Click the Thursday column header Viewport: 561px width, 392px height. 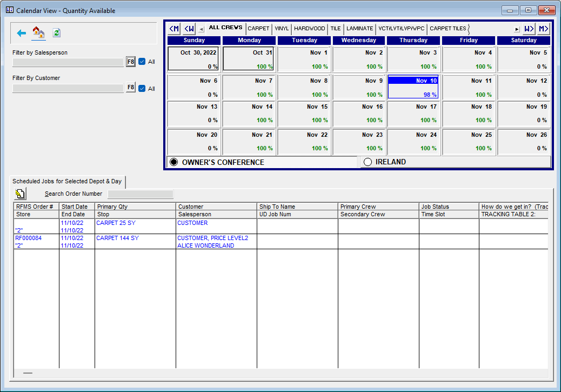[x=413, y=41]
